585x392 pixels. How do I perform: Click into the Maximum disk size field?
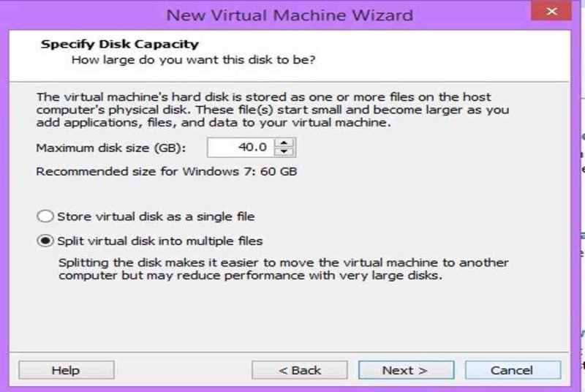point(241,147)
